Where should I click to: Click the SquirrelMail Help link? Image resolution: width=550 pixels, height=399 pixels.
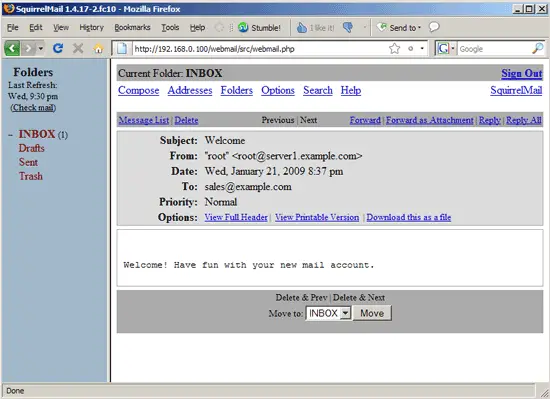[x=351, y=90]
